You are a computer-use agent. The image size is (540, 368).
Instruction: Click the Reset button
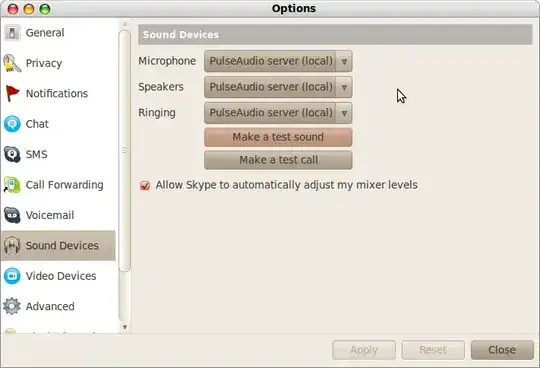click(x=433, y=350)
